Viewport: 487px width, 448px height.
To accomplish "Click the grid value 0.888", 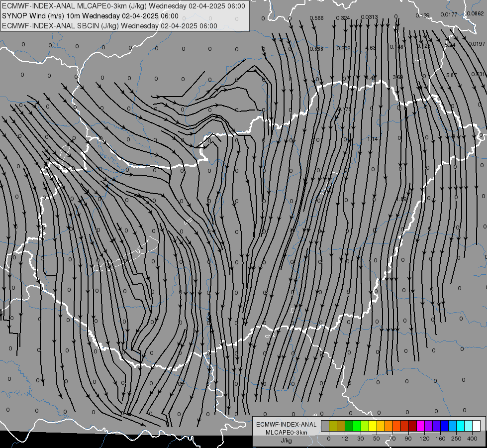I will point(316,49).
